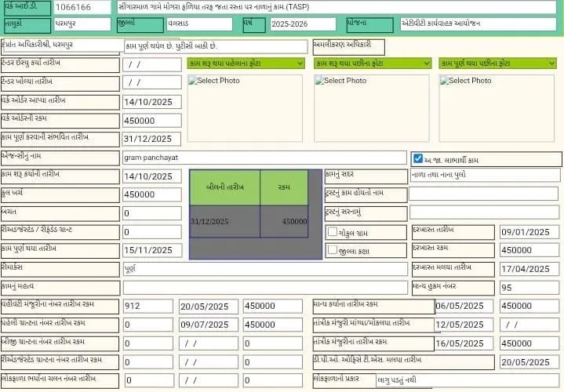Click the દરખાસ્ત તારીખ field 09/01/2025
The width and height of the screenshot is (564, 392).
pos(529,232)
